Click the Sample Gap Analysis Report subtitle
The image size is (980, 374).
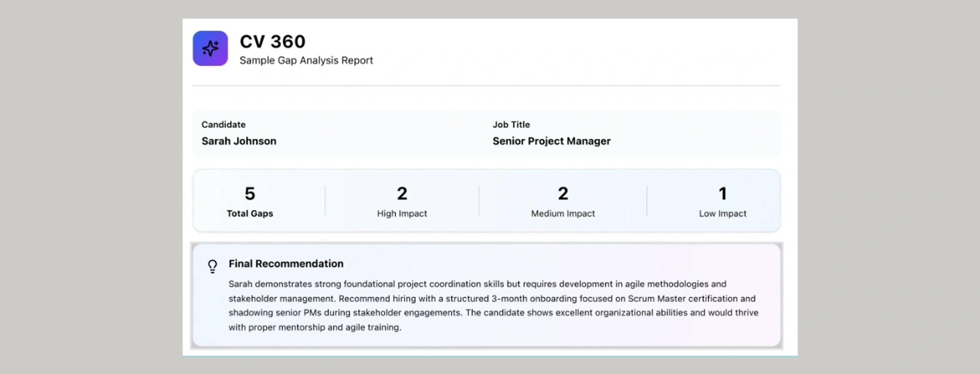pos(306,61)
